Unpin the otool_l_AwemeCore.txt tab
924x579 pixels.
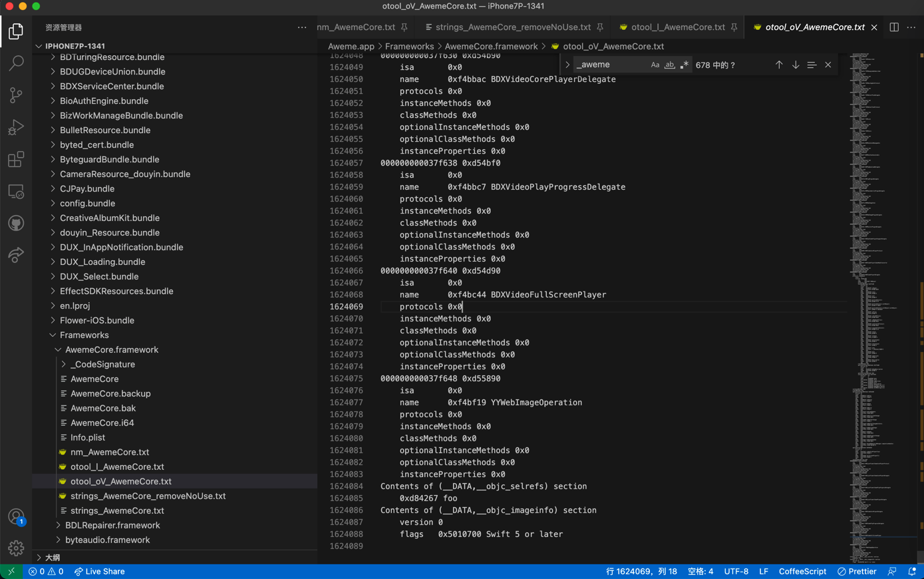[x=734, y=27]
